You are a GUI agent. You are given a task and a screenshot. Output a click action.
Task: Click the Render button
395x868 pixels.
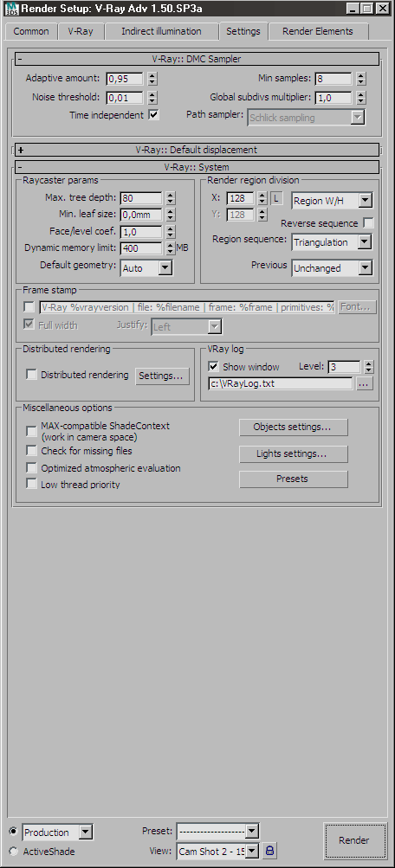354,840
